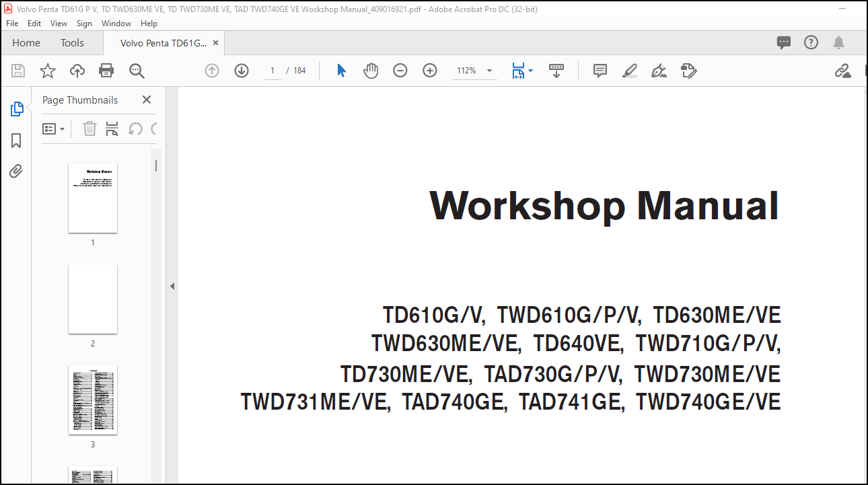Expand the fit page options dropdown arrow
The width and height of the screenshot is (868, 485).
pyautogui.click(x=530, y=71)
